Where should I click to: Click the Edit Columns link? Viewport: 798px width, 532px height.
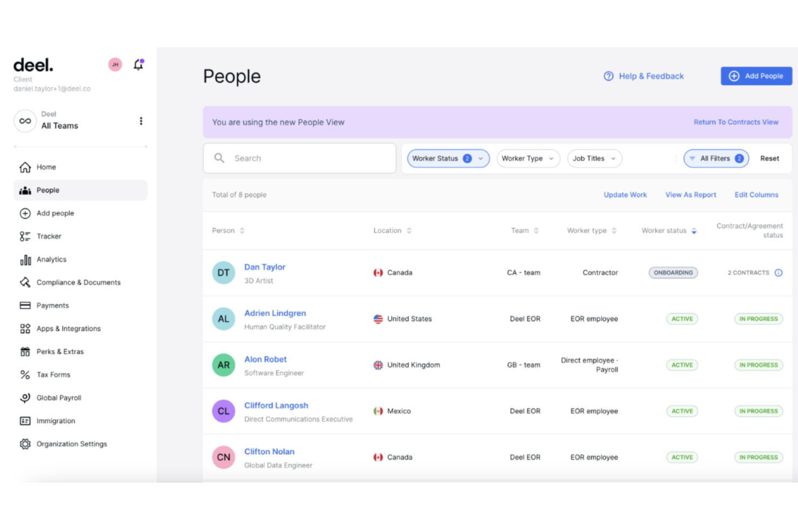point(756,195)
